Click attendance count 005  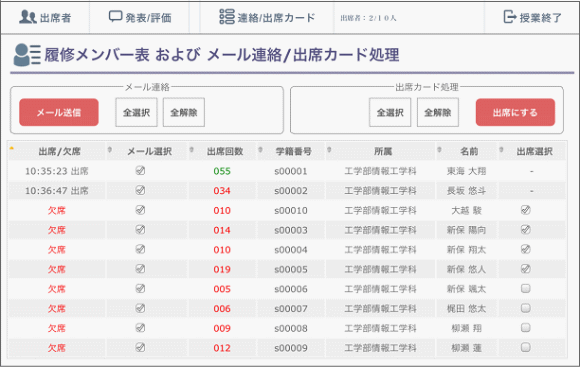click(222, 289)
